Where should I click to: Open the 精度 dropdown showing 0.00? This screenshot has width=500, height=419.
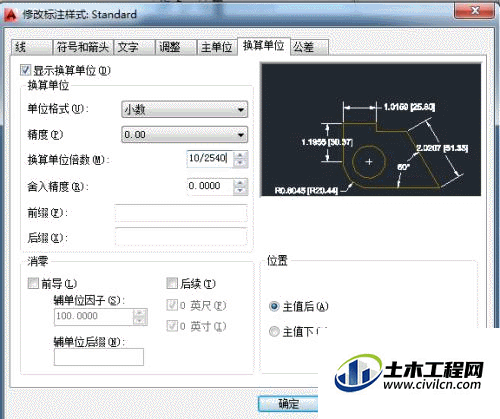[184, 135]
